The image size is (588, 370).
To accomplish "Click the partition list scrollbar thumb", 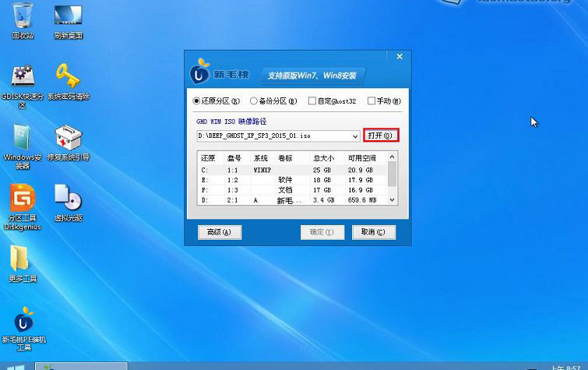I will [393, 174].
